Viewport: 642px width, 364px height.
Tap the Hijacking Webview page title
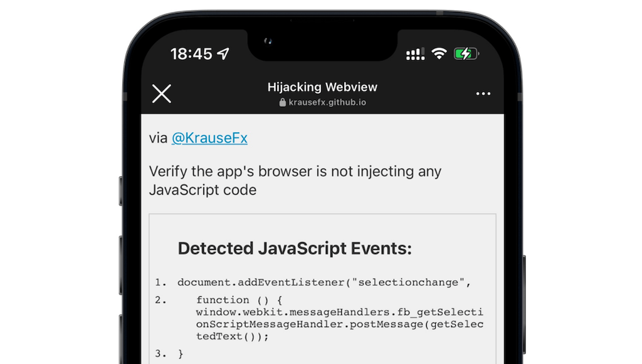click(322, 87)
